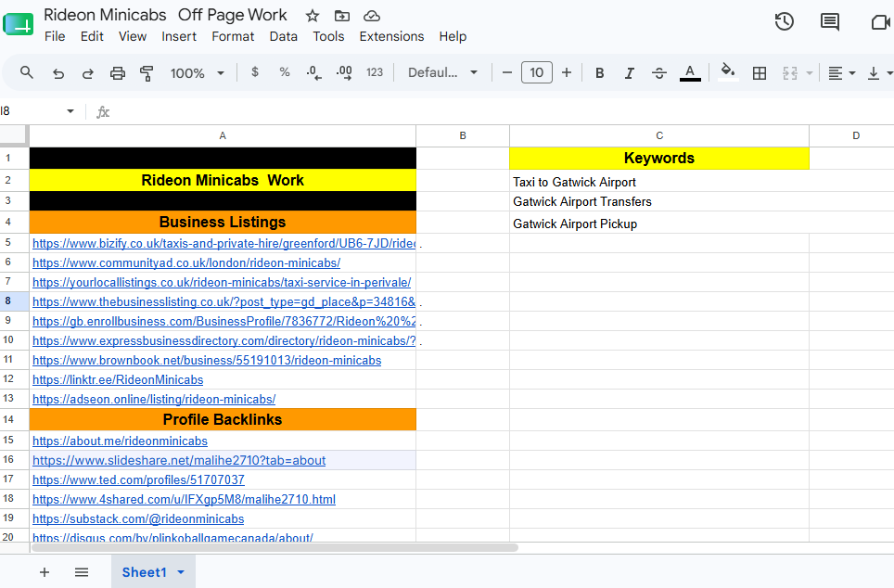
Task: Click the move to folder icon
Action: 342,16
